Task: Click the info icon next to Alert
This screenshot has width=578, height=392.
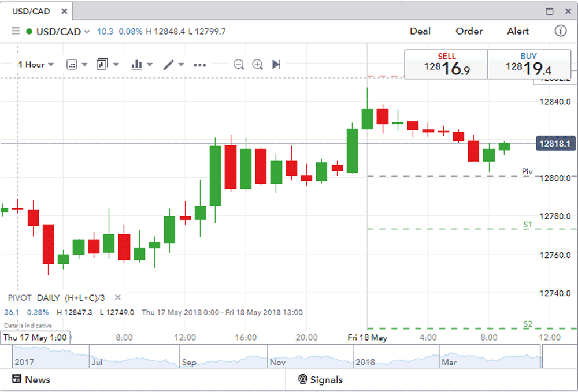Action: (x=560, y=31)
